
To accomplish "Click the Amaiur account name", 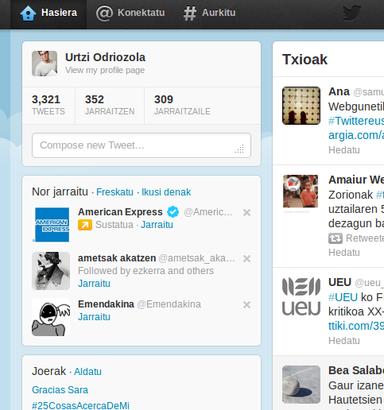I will [x=356, y=180].
